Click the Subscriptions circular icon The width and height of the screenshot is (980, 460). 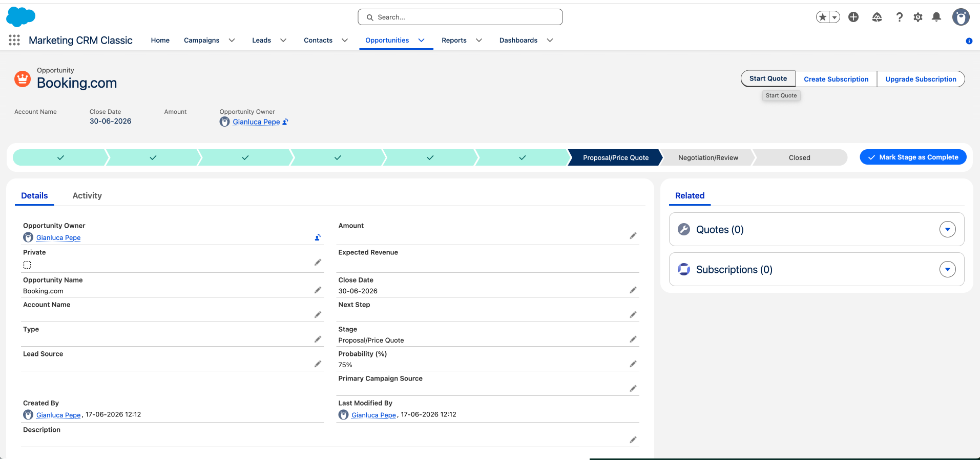point(684,269)
